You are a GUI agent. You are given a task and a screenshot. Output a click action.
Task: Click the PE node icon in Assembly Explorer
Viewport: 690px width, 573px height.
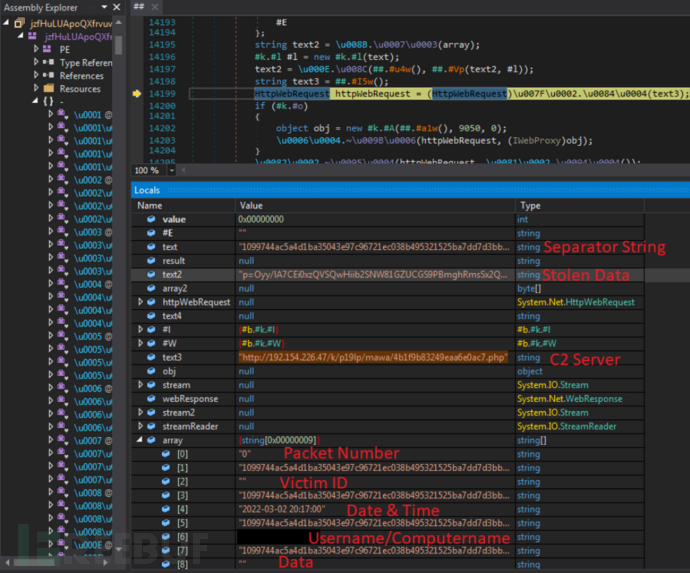47,48
